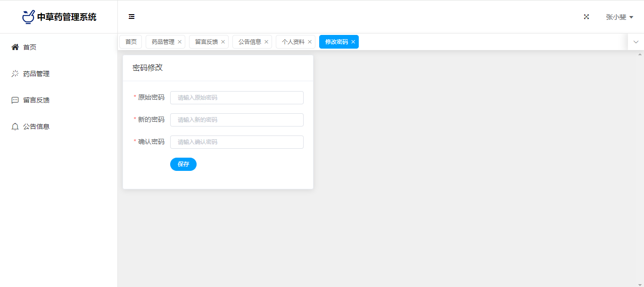
Task: Click the 密码修改 card heading
Action: [148, 68]
